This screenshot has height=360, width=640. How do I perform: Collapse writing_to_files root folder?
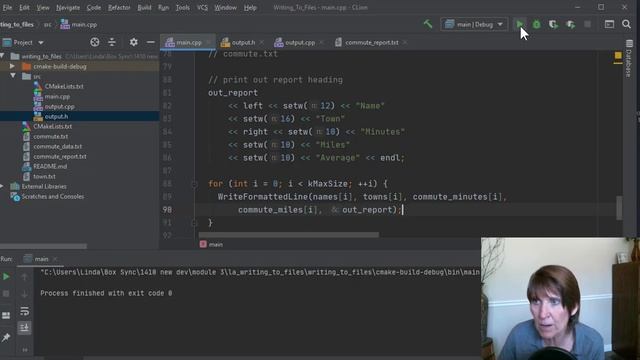click(x=2, y=56)
